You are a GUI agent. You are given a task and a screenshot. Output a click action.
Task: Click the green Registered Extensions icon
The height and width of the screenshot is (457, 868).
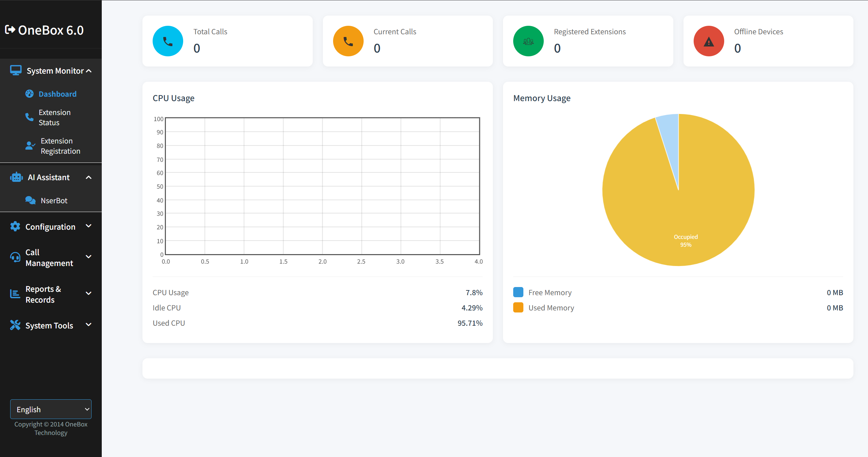[528, 41]
